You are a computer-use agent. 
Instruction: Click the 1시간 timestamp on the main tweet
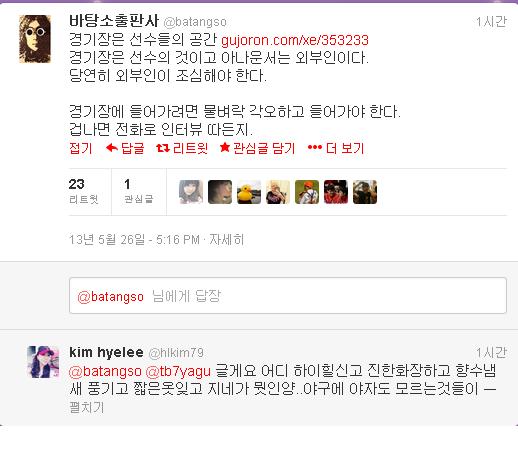click(x=491, y=22)
